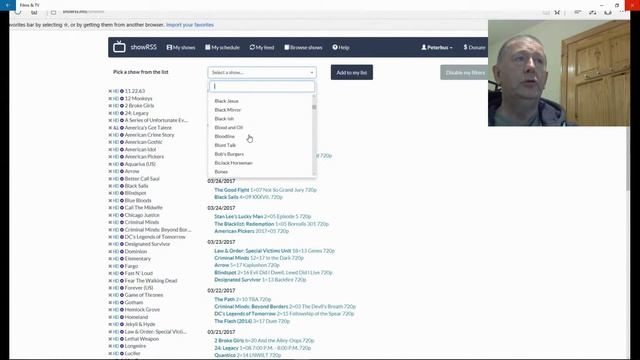Toggle HD quality for American Gothic

coord(116,142)
